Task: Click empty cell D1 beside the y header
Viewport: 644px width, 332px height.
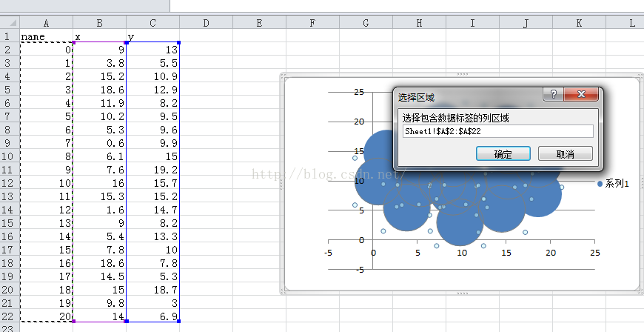Action: point(207,36)
